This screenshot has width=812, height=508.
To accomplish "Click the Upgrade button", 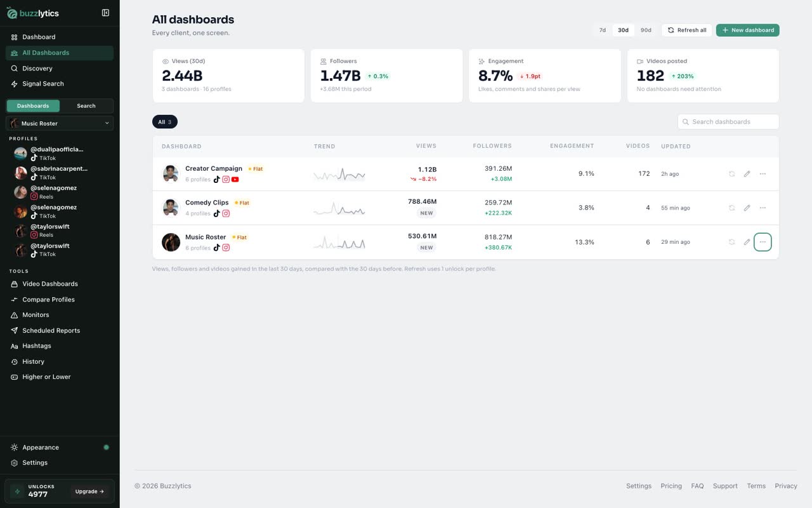I will [x=89, y=491].
